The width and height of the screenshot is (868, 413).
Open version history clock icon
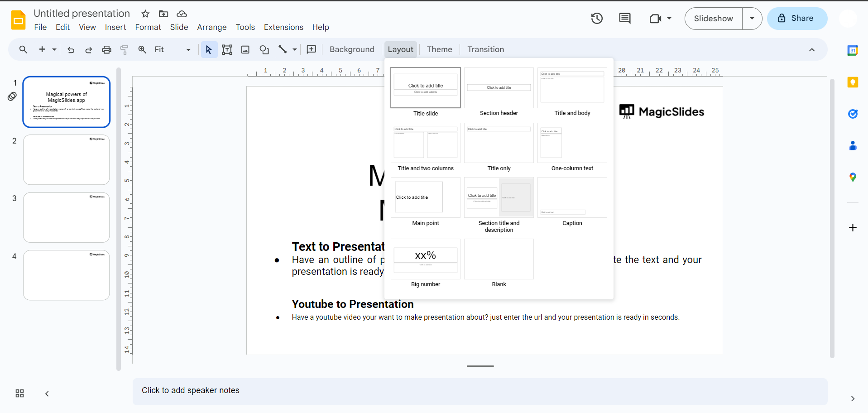[597, 19]
